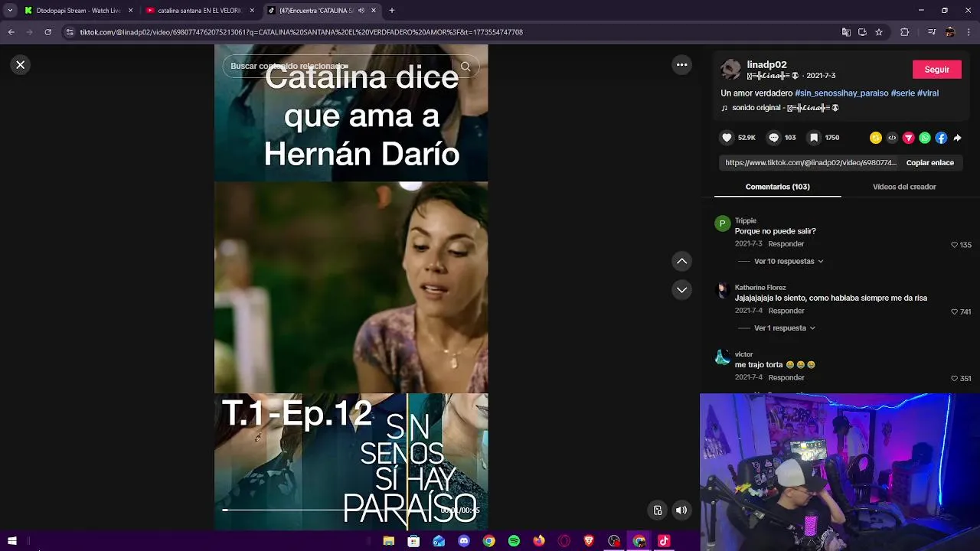This screenshot has height=551, width=980.
Task: Open a new browser tab with plus
Action: (392, 11)
